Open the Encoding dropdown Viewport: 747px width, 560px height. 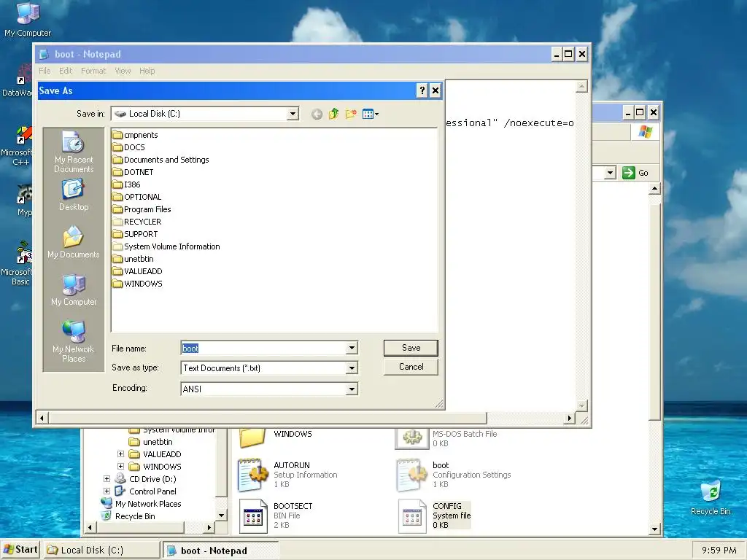point(352,389)
